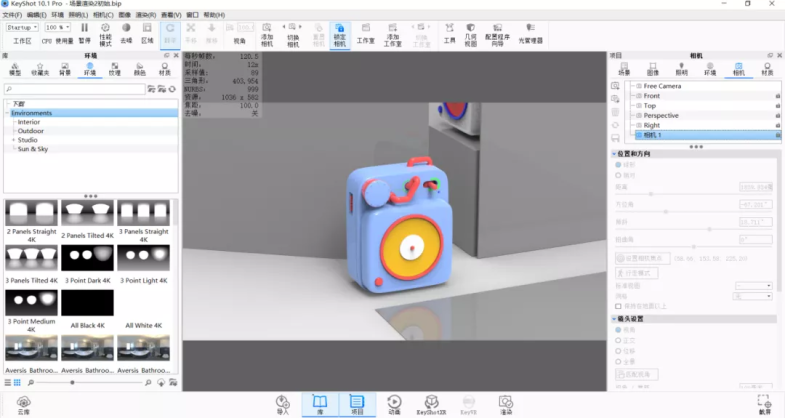Click the 匹配视角 button

tap(638, 372)
